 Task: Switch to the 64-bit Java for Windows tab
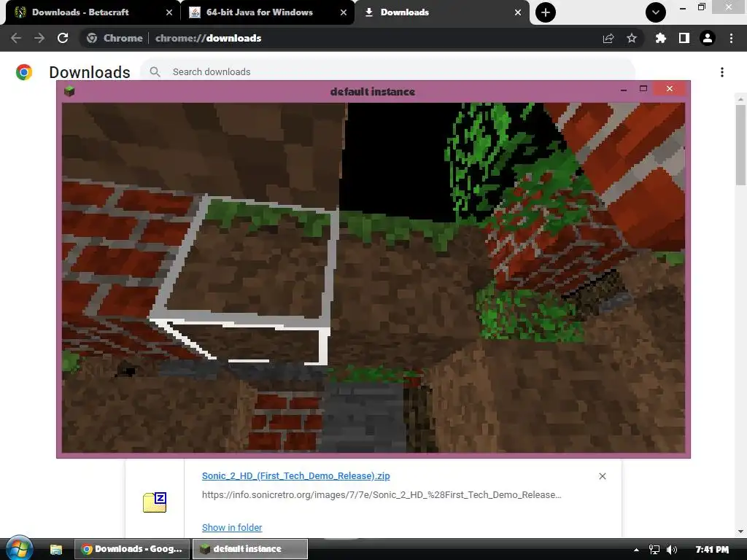pos(267,12)
